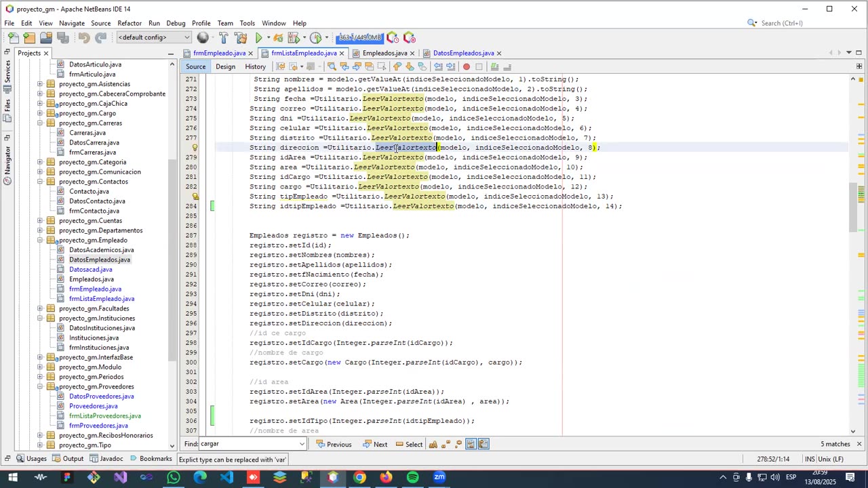Open the default config dropdown
868x488 pixels.
[154, 37]
